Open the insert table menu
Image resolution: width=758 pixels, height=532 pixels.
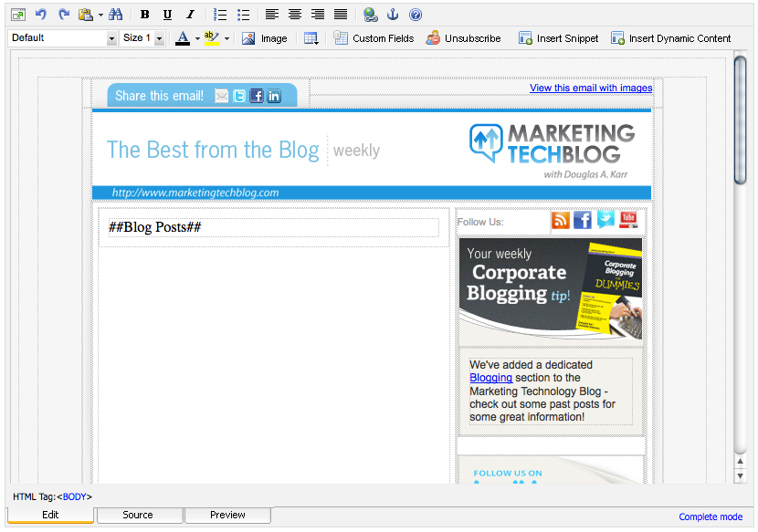pos(311,38)
